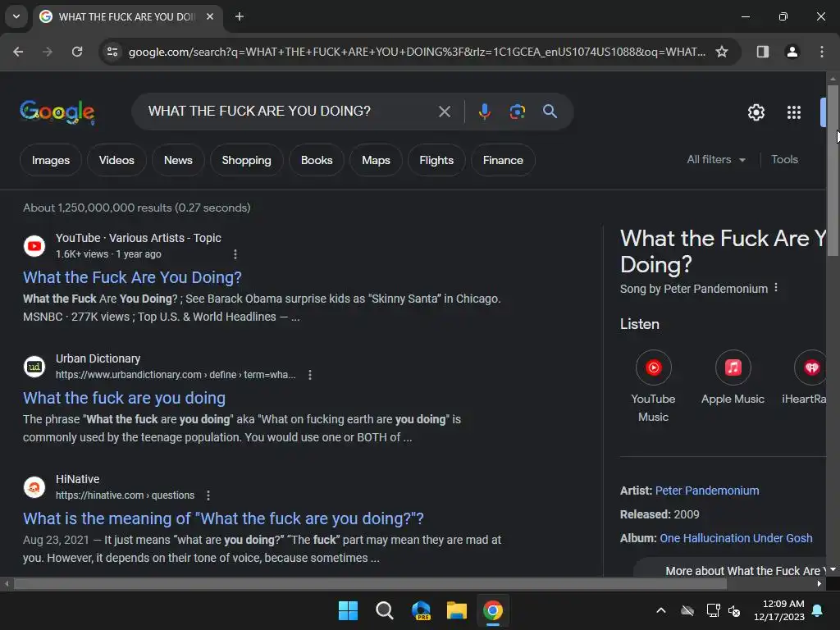Start voice search with microphone icon

point(484,112)
